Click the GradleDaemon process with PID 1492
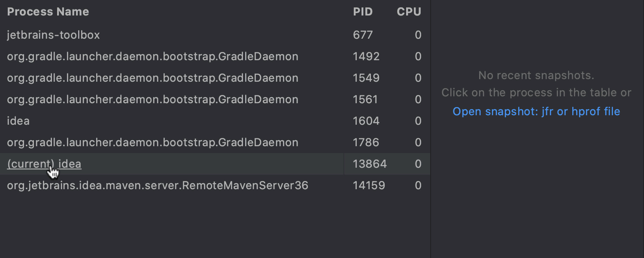Viewport: 644px width, 258px height. (215, 56)
